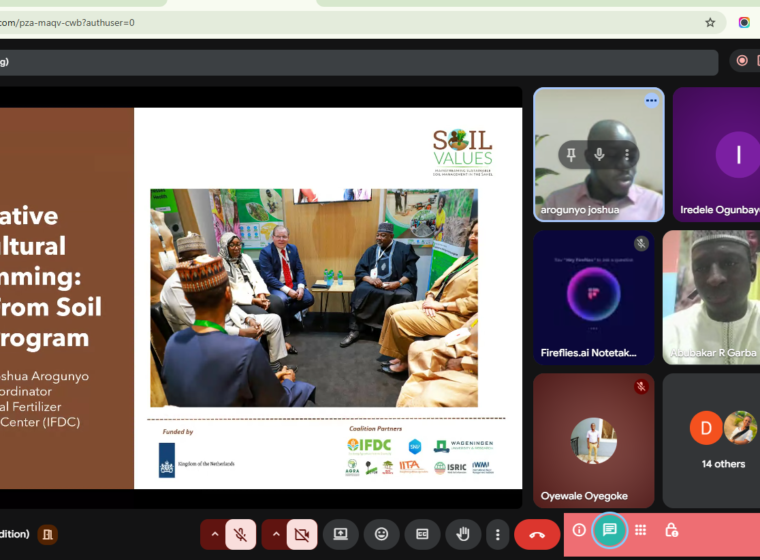The image size is (760, 560).
Task: Open more options three-dot menu
Action: point(498,535)
